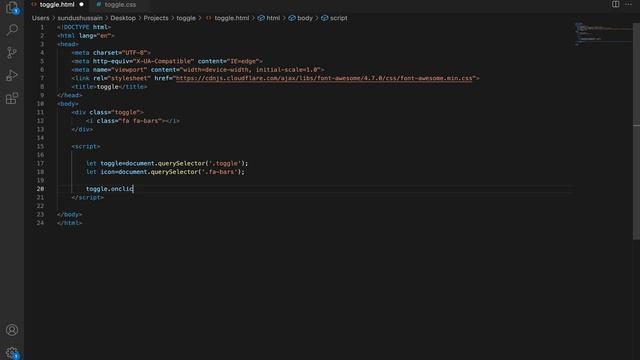
Task: Open the Explorer view in activity bar
Action: (12, 7)
